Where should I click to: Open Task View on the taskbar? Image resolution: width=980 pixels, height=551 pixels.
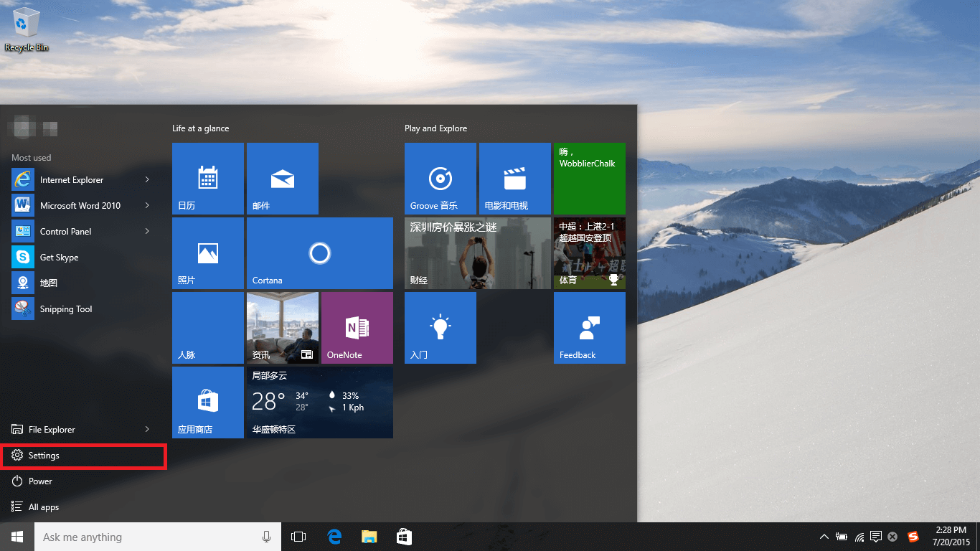(x=298, y=537)
